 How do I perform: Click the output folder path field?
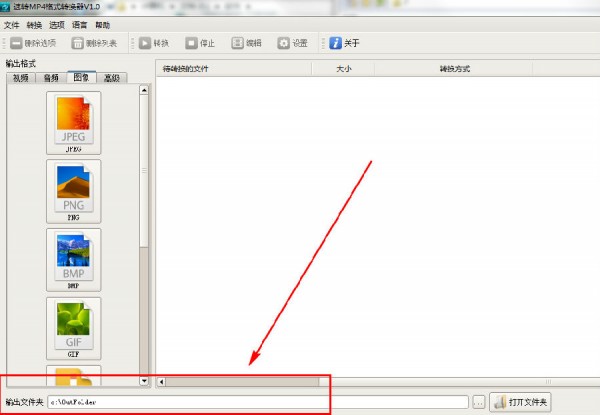click(x=258, y=401)
